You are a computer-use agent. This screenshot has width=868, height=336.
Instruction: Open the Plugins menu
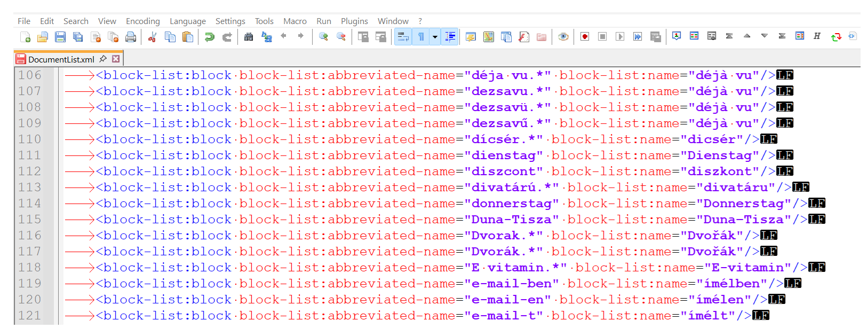pos(354,21)
